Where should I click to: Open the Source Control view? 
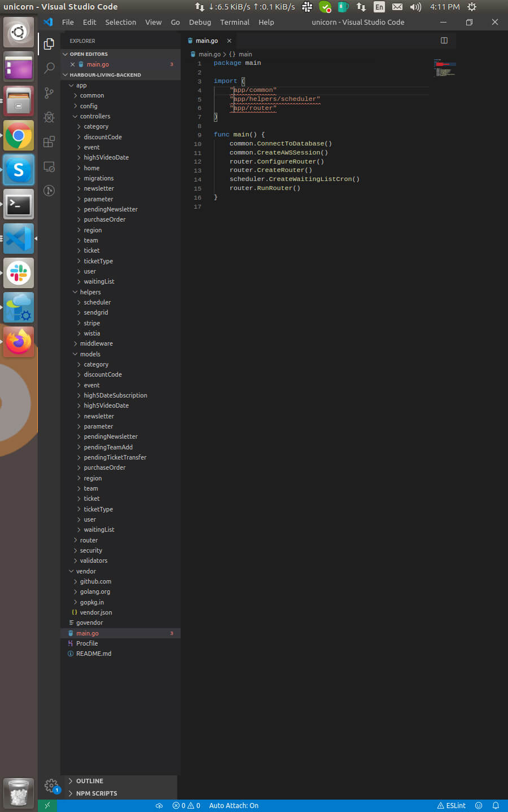[x=49, y=93]
